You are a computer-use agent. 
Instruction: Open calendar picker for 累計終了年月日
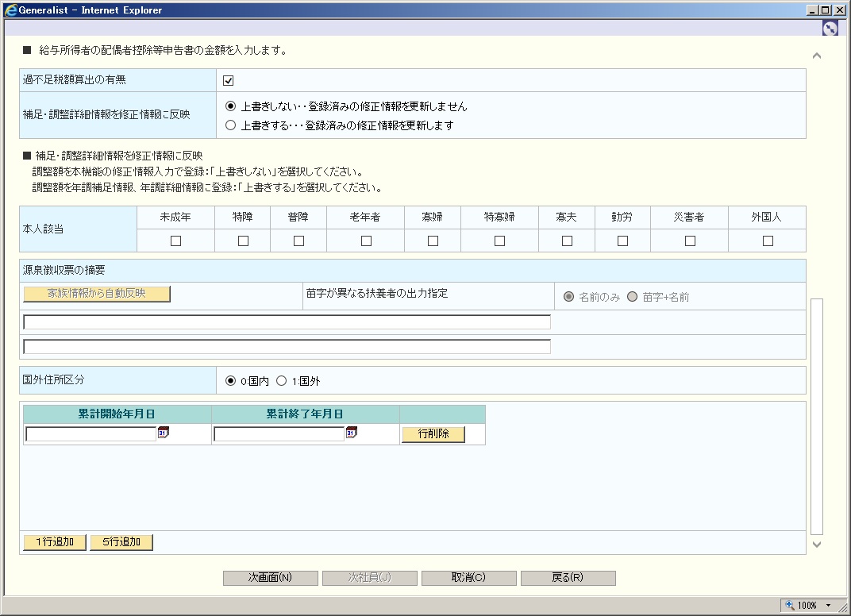352,433
